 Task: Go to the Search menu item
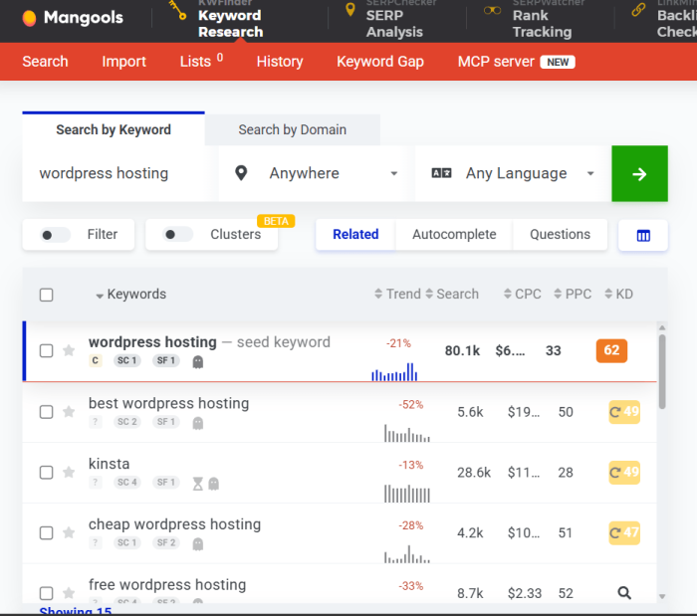click(x=45, y=62)
